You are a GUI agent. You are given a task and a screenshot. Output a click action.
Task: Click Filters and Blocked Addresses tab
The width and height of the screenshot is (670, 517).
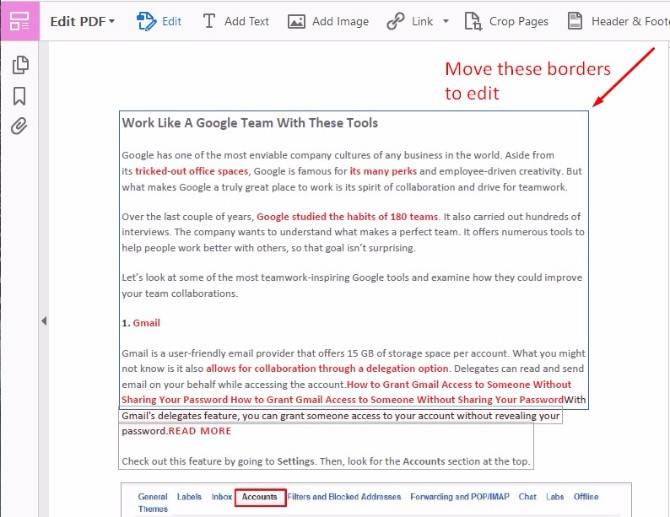pos(344,496)
